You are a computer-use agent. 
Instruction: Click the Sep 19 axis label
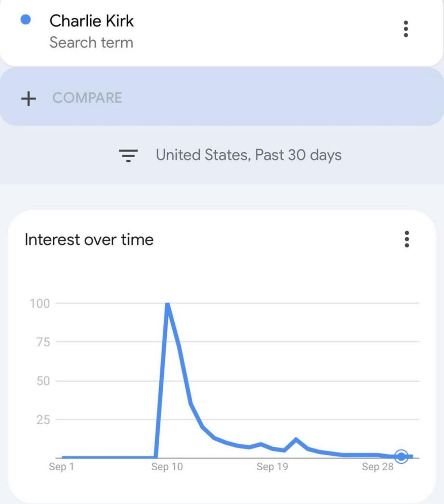coord(272,467)
